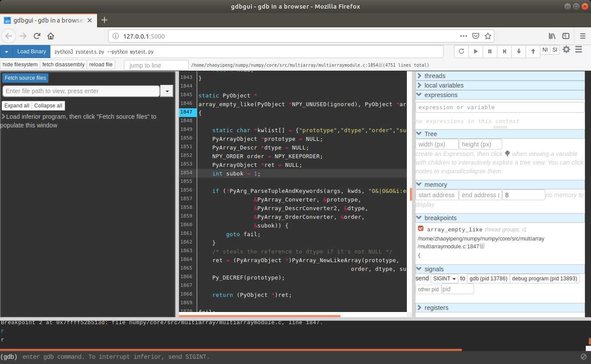591x364 pixels.
Task: Collapse the breakpoints section
Action: coord(500,218)
